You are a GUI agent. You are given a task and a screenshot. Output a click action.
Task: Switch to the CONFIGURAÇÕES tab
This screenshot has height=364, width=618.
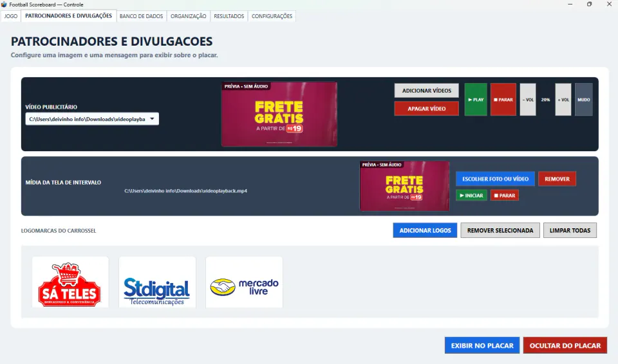tap(272, 16)
